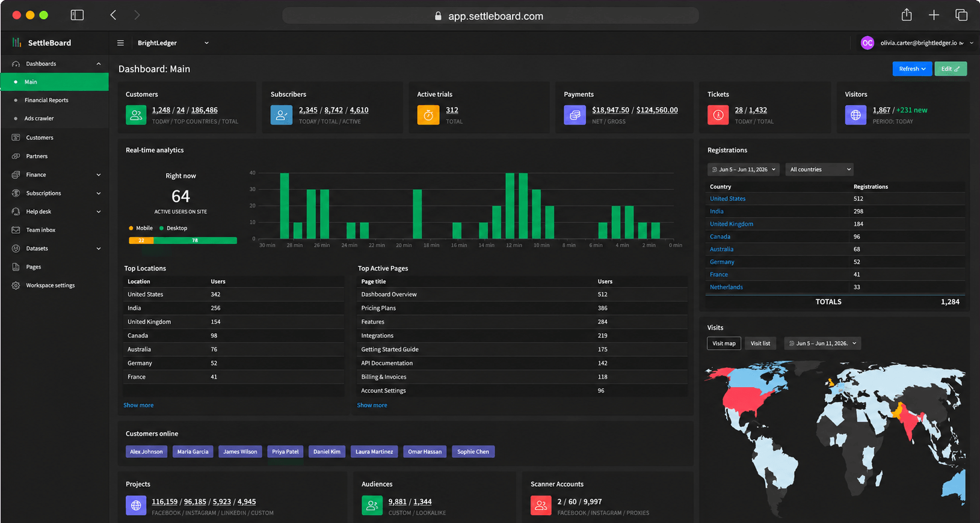Toggle the Visit map view
The height and width of the screenshot is (523, 980).
click(724, 343)
